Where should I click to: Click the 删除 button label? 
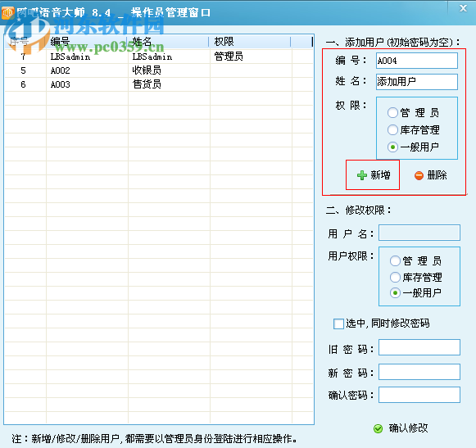437,175
